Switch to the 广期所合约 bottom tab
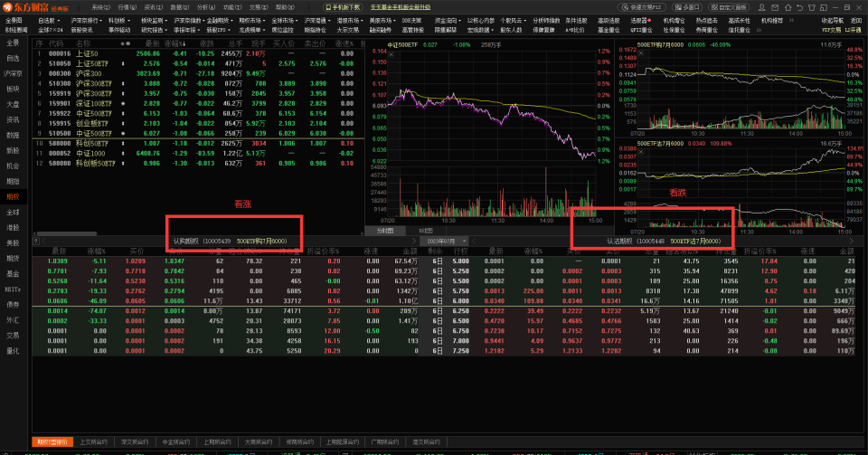Screen dimensions: 868x455 385,441
